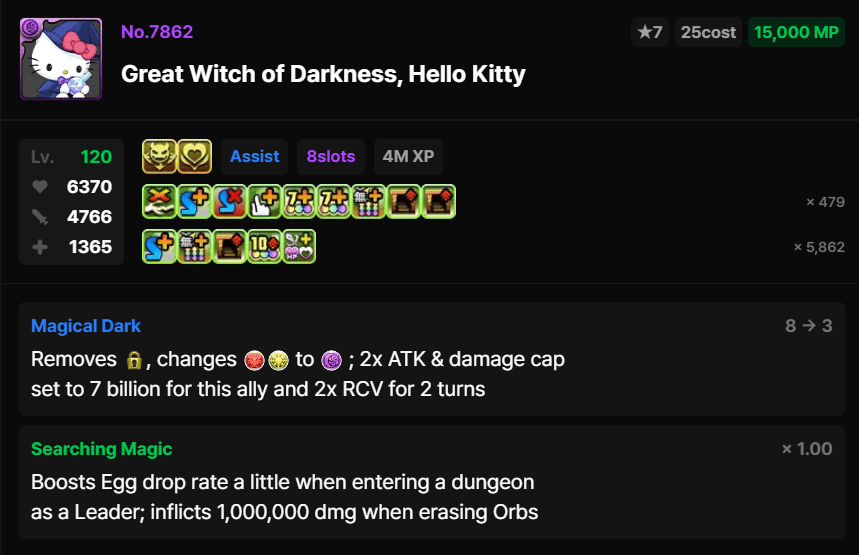The height and width of the screenshot is (555, 859).
Task: Click the dark orb icon in skill text
Action: click(332, 361)
